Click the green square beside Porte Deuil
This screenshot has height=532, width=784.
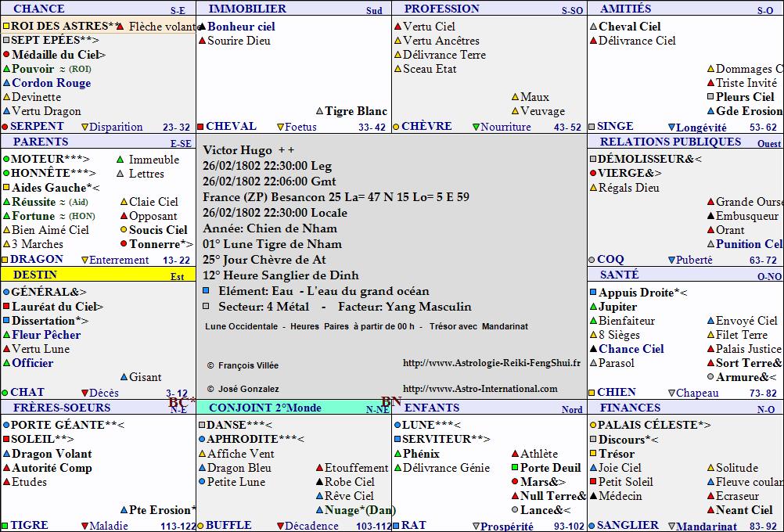[x=515, y=468]
